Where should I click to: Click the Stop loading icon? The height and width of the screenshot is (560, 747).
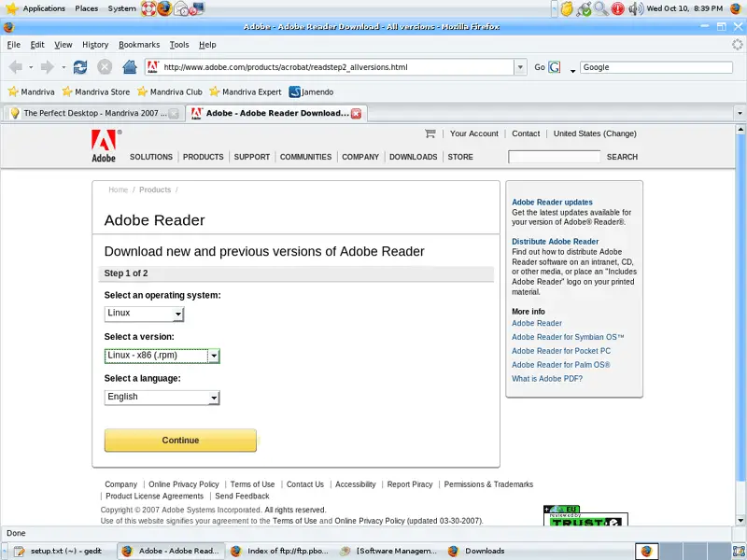[x=105, y=67]
